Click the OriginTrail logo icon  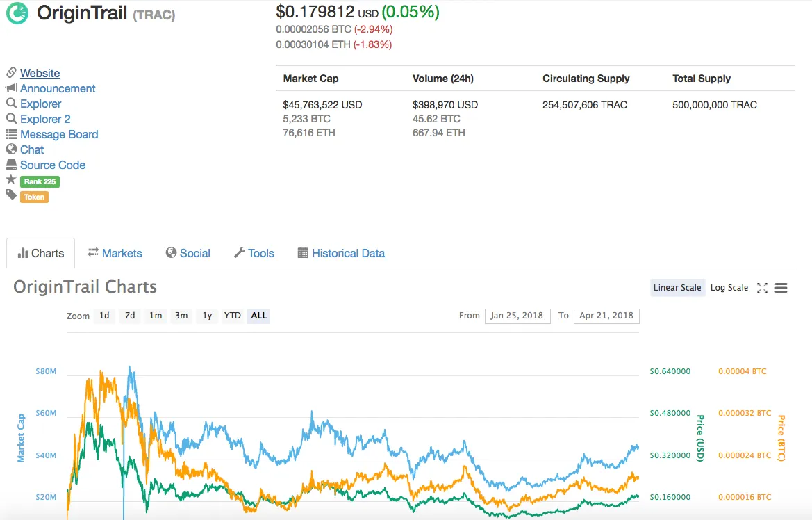point(17,13)
